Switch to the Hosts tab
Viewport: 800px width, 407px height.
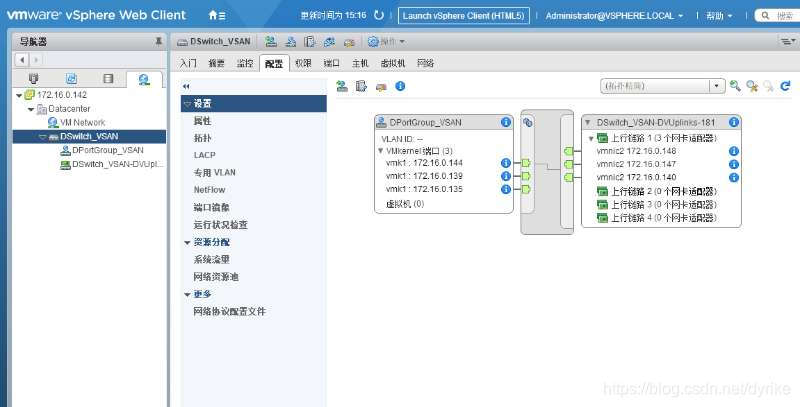360,63
